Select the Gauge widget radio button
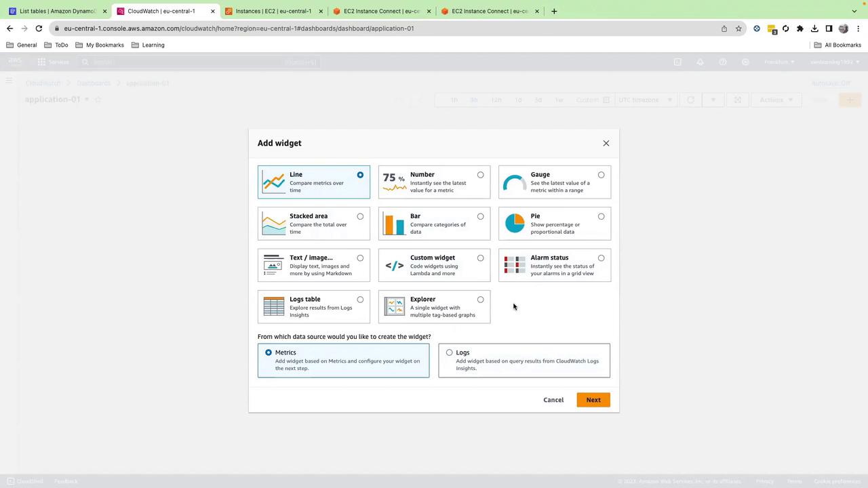The width and height of the screenshot is (868, 488). pyautogui.click(x=601, y=175)
